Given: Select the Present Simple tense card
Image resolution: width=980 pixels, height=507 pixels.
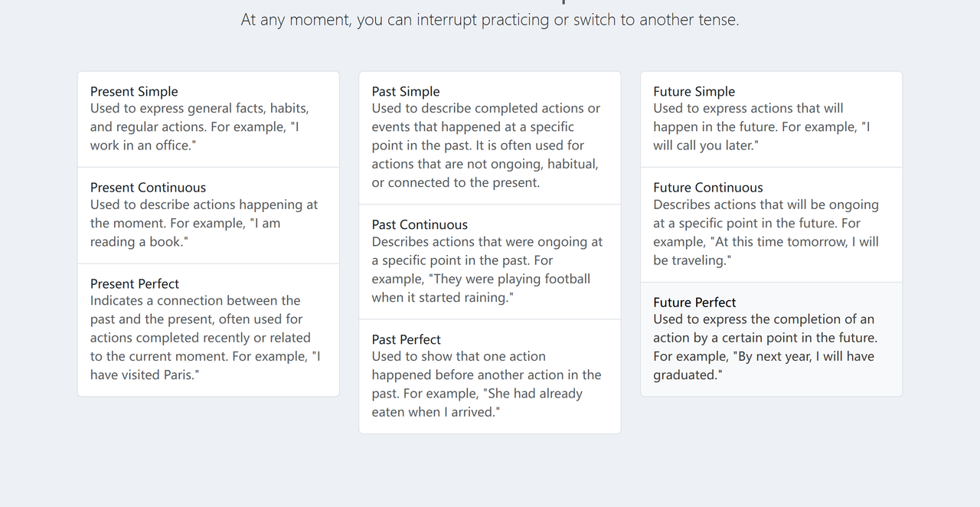Looking at the screenshot, I should pyautogui.click(x=208, y=119).
